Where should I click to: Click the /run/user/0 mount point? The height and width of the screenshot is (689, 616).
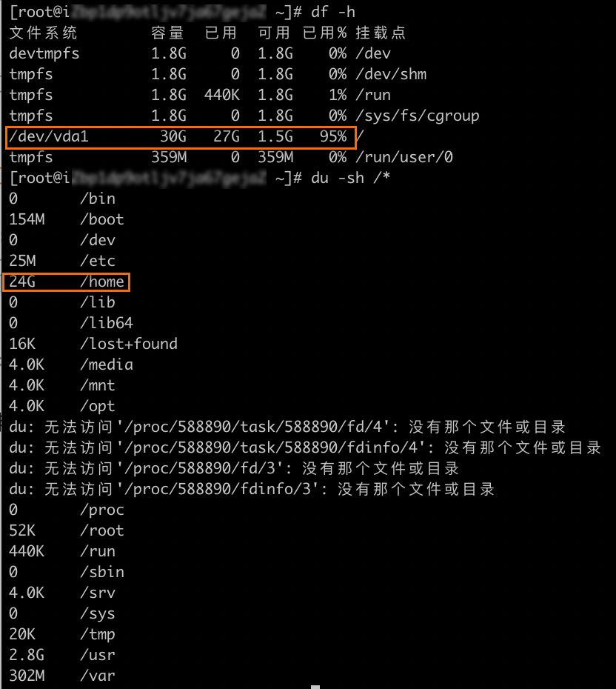[404, 157]
